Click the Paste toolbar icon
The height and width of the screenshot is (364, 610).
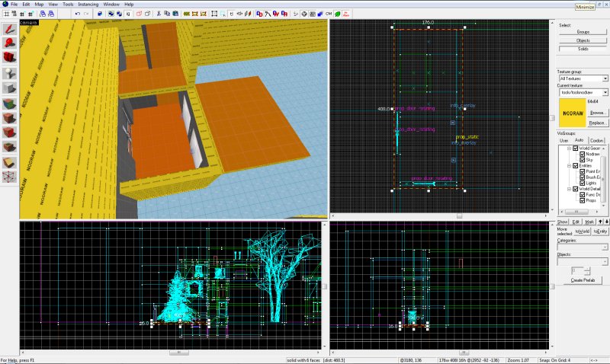(175, 14)
